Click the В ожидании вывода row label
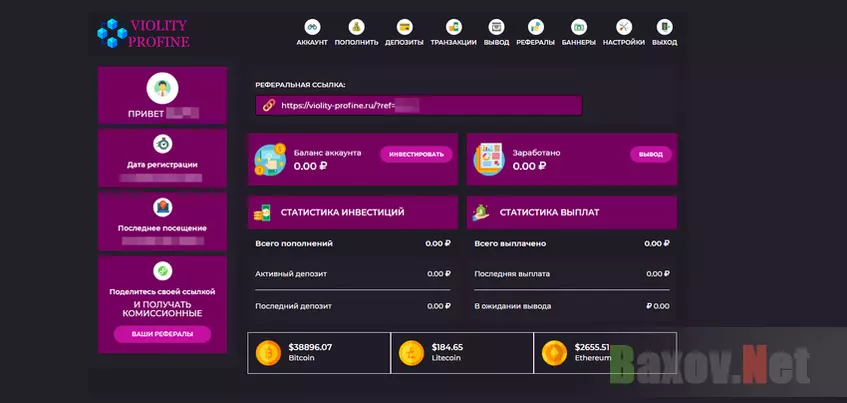 click(513, 306)
